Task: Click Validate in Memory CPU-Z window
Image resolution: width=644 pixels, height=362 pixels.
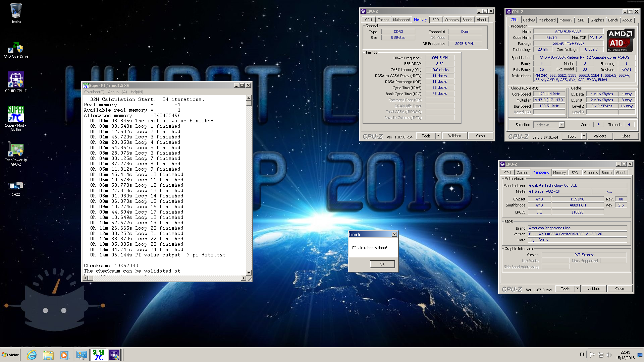Action: 454,136
